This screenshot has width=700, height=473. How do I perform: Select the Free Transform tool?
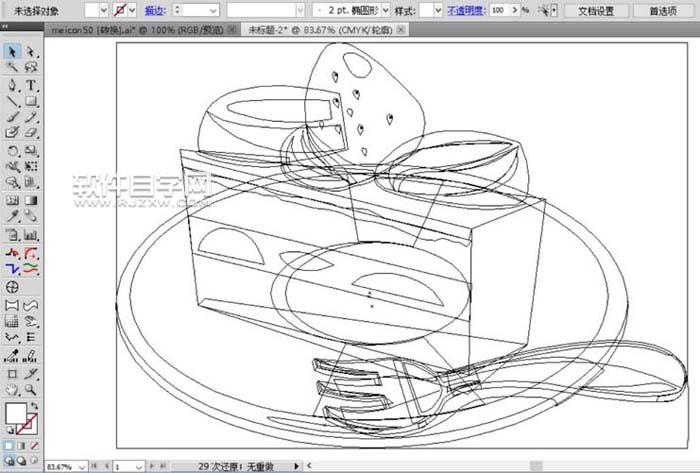[30, 166]
